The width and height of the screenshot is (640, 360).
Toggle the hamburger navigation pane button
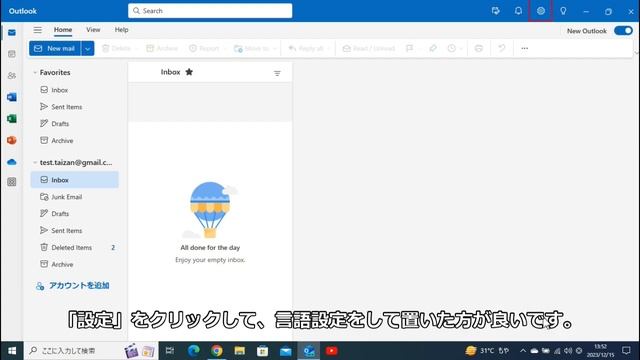[x=38, y=30]
